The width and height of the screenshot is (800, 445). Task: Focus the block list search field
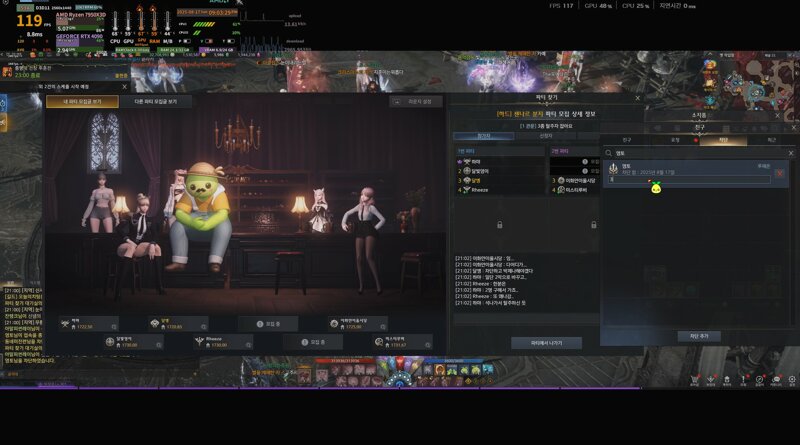(699, 153)
